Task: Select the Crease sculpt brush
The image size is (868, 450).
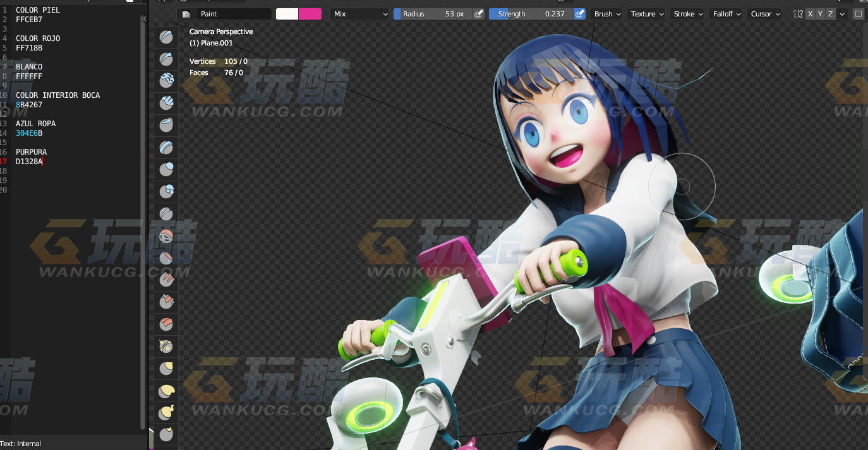Action: [166, 213]
